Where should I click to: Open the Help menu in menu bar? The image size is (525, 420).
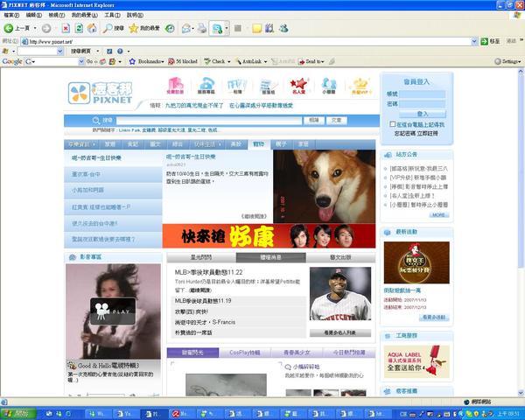135,15
